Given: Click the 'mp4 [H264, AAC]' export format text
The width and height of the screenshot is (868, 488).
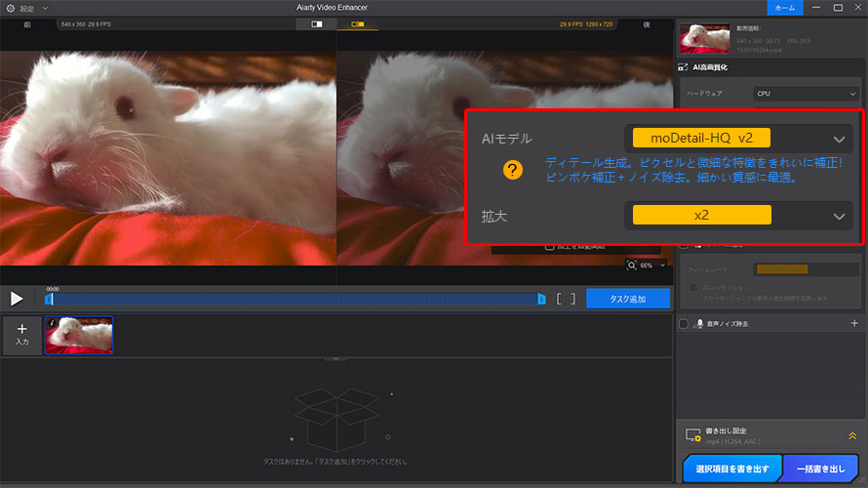Looking at the screenshot, I should (x=733, y=441).
